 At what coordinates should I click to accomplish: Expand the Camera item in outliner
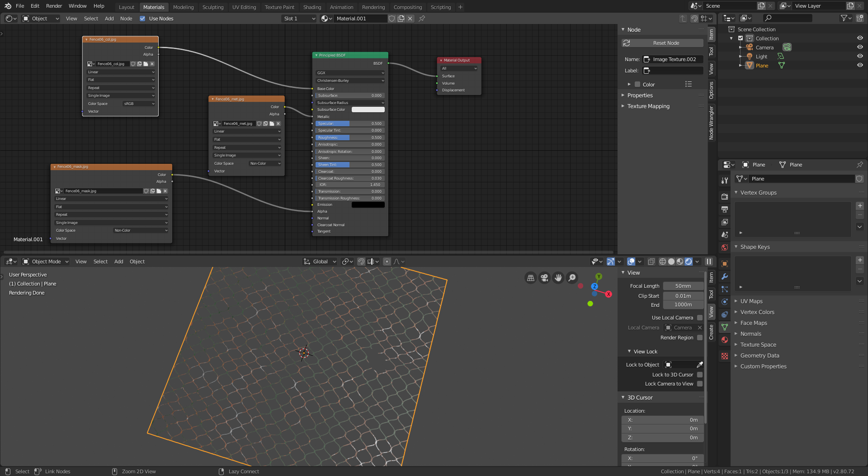click(x=740, y=48)
